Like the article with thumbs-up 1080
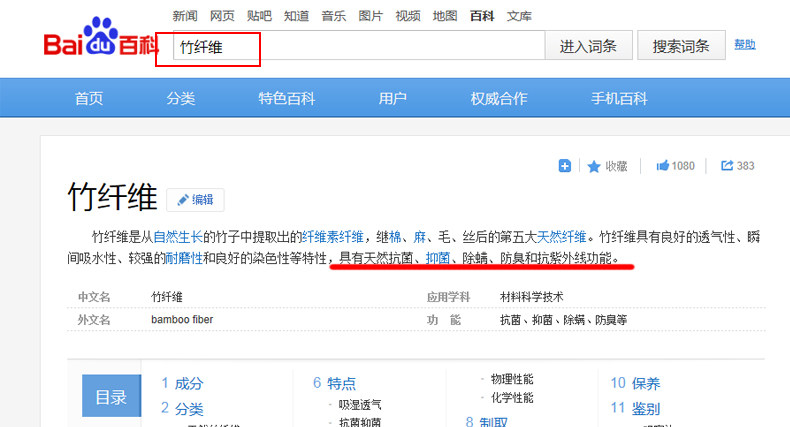The width and height of the screenshot is (790, 427). coord(675,166)
